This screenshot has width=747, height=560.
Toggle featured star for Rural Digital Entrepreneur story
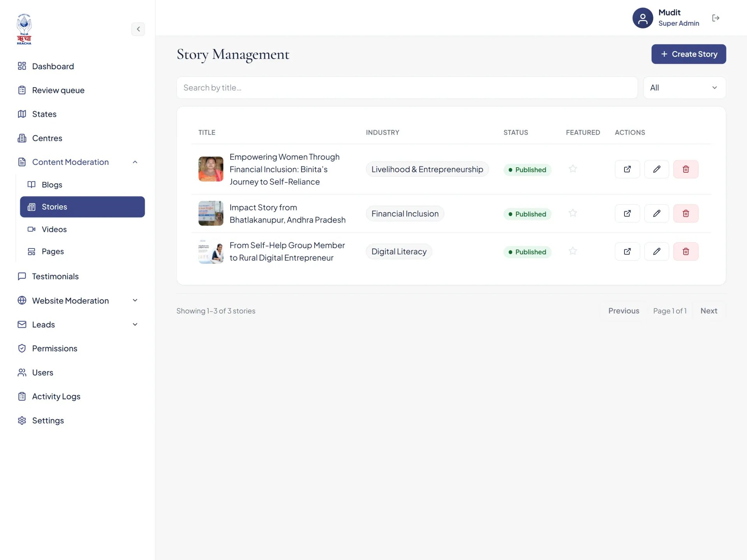[572, 251]
